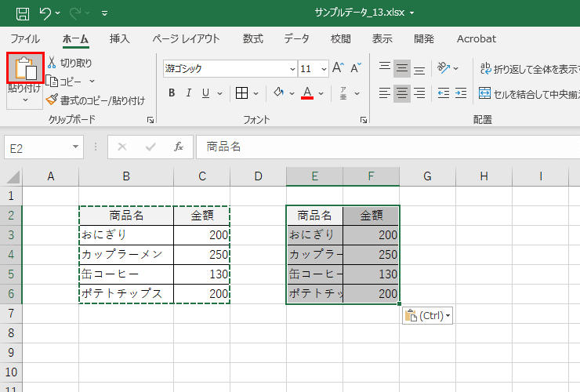Open the Quick Access Toolbar customize arrow
The height and width of the screenshot is (392, 580).
tap(105, 13)
